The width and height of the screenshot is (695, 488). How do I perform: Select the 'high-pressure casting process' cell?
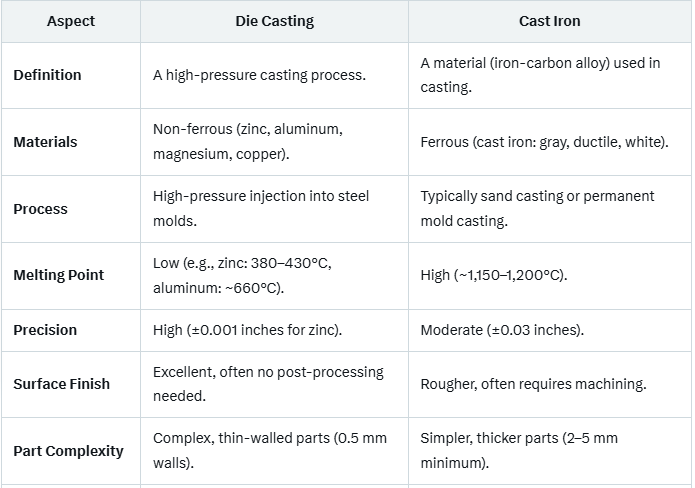click(x=258, y=75)
